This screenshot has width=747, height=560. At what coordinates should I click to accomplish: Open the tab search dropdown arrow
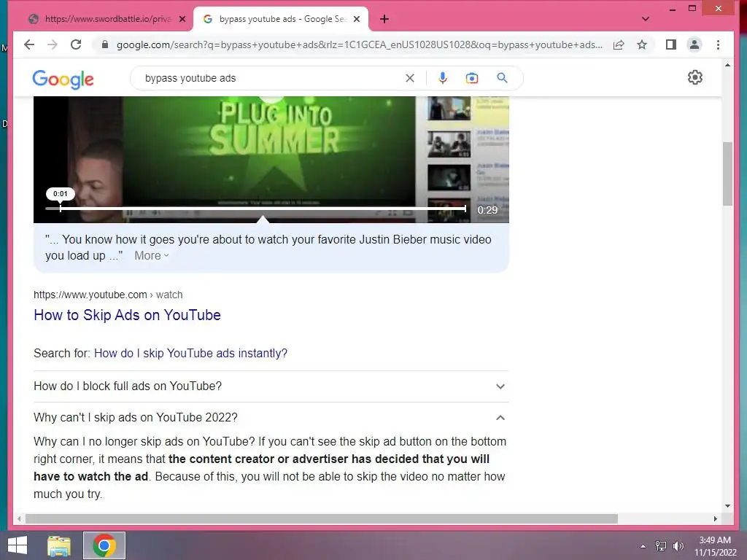[x=646, y=19]
